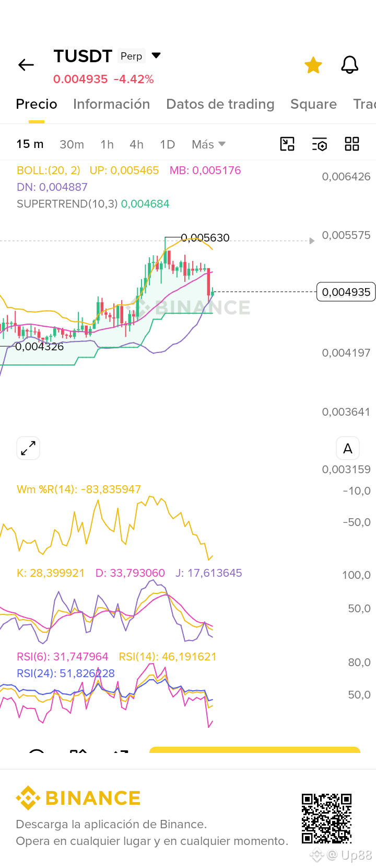
Task: Toggle the favorite star icon
Action: coord(313,65)
